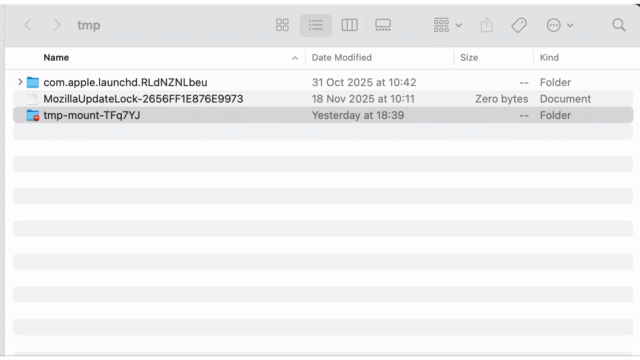The width and height of the screenshot is (640, 360).
Task: Sort by Name column header
Action: (x=56, y=58)
